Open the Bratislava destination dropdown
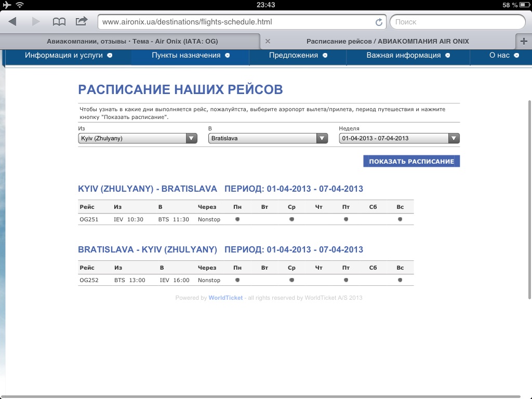This screenshot has height=399, width=532. coord(268,138)
